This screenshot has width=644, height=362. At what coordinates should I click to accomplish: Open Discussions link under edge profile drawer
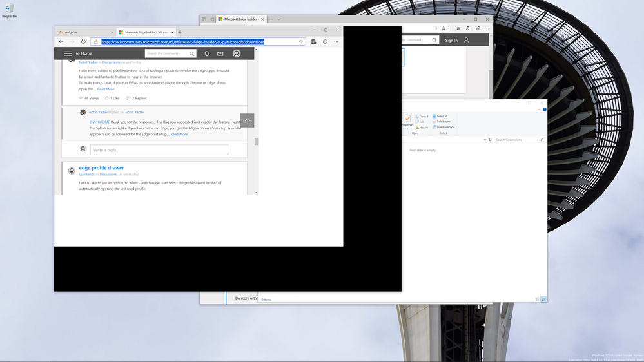108,174
